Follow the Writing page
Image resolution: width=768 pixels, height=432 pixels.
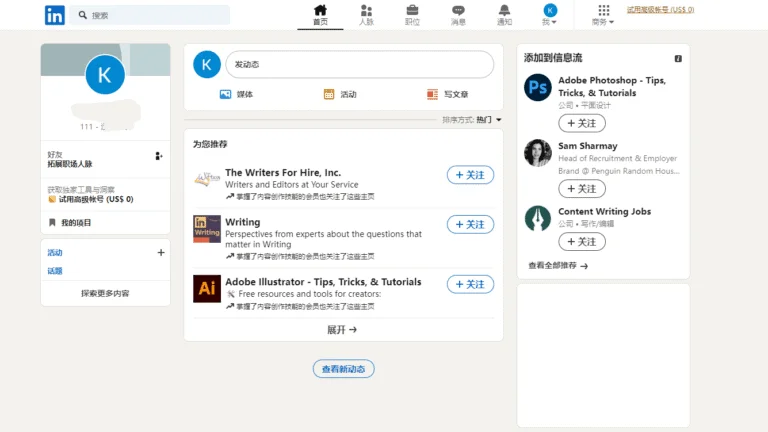pyautogui.click(x=470, y=224)
